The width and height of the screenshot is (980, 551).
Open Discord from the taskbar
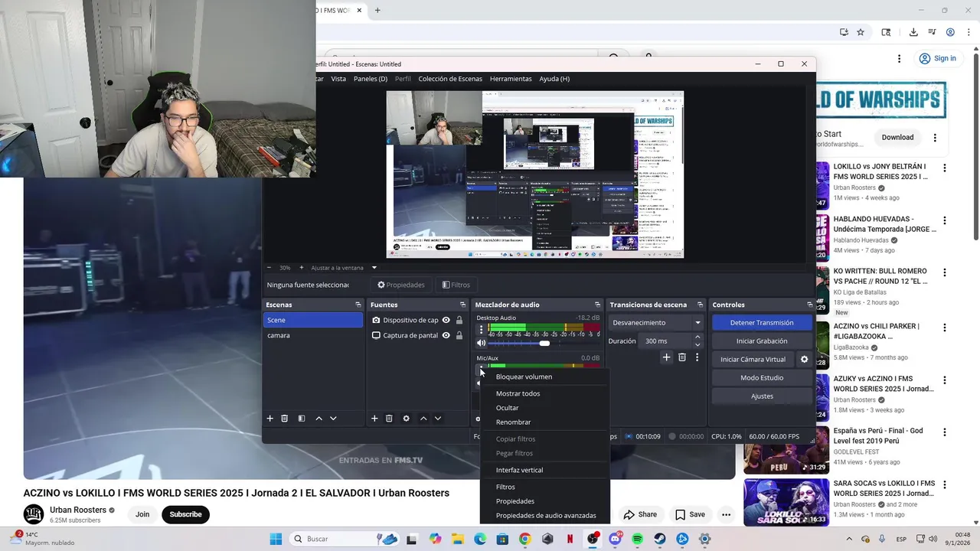click(615, 539)
